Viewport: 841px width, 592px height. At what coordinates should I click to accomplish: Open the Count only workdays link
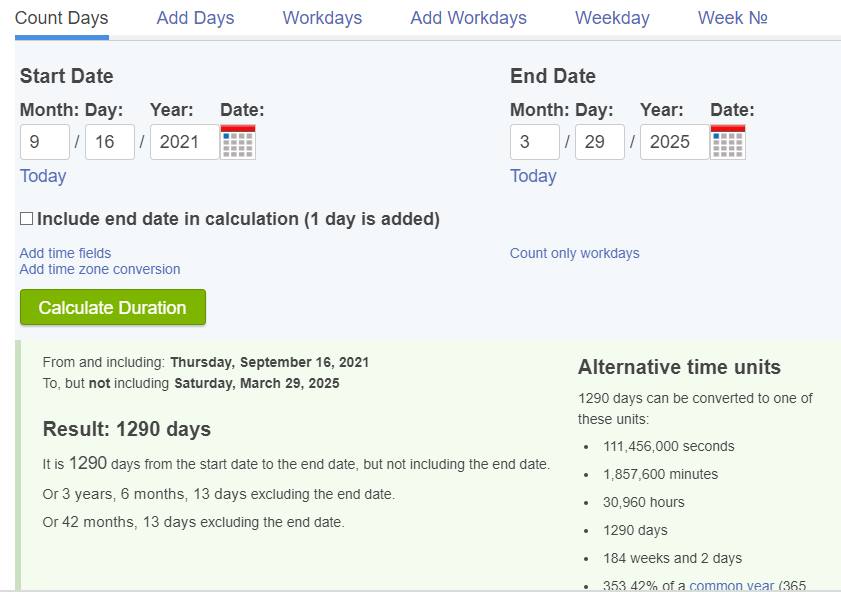(x=574, y=253)
